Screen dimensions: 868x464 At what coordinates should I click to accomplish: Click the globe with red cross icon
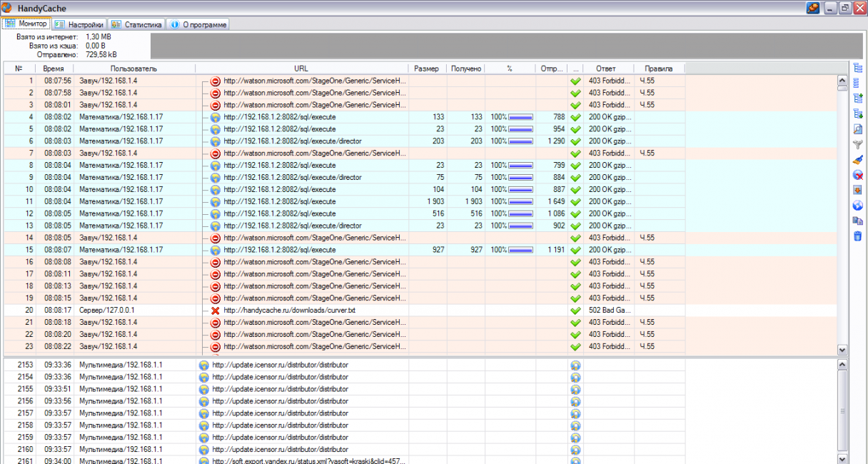pos(858,175)
